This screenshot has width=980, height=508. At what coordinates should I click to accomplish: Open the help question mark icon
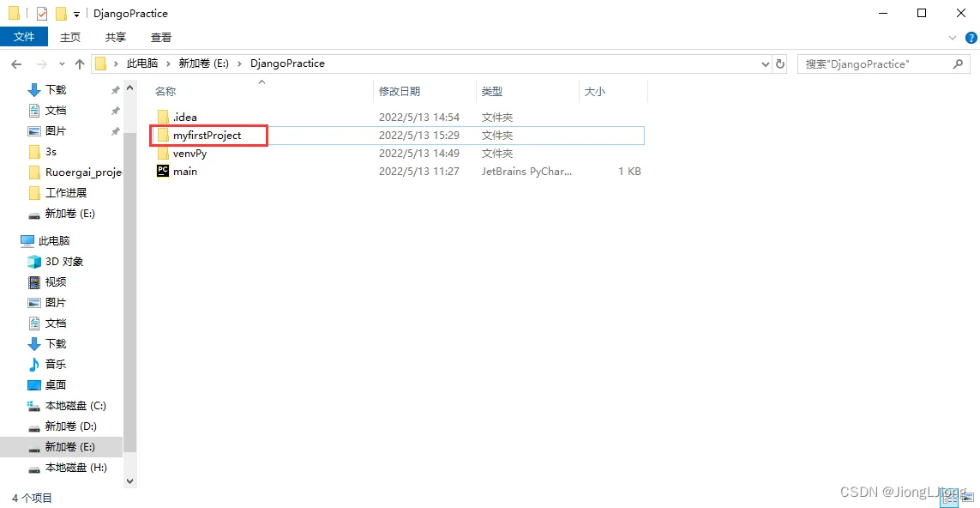pos(971,38)
